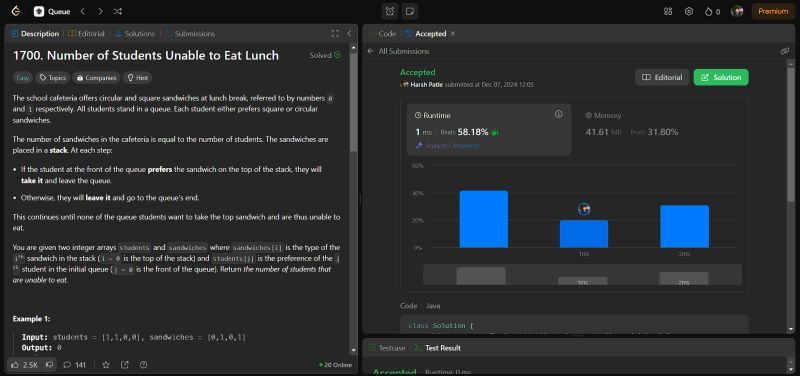Click the 1ms runtime distribution bar

584,234
